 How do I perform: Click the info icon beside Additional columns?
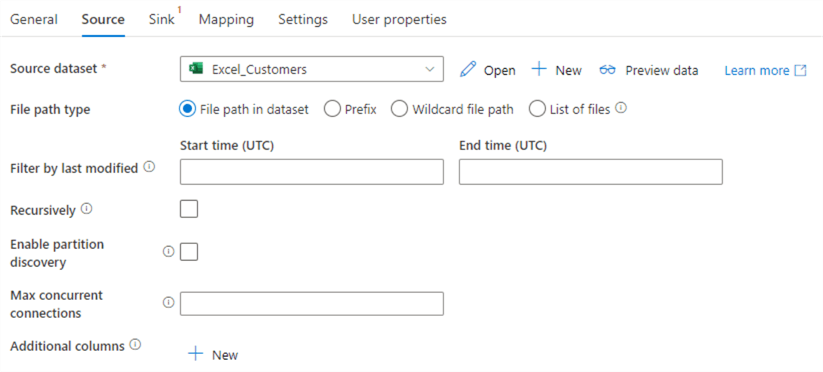point(135,345)
